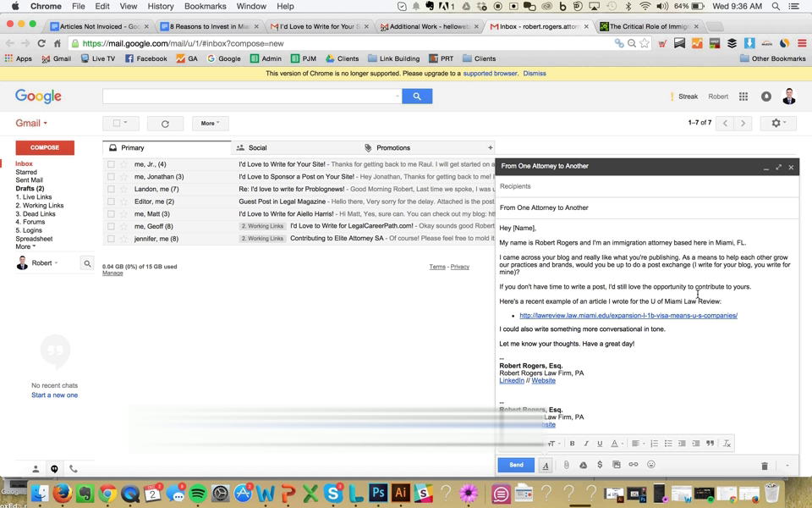
Task: Dismiss the unsupported Chrome warning
Action: [535, 74]
